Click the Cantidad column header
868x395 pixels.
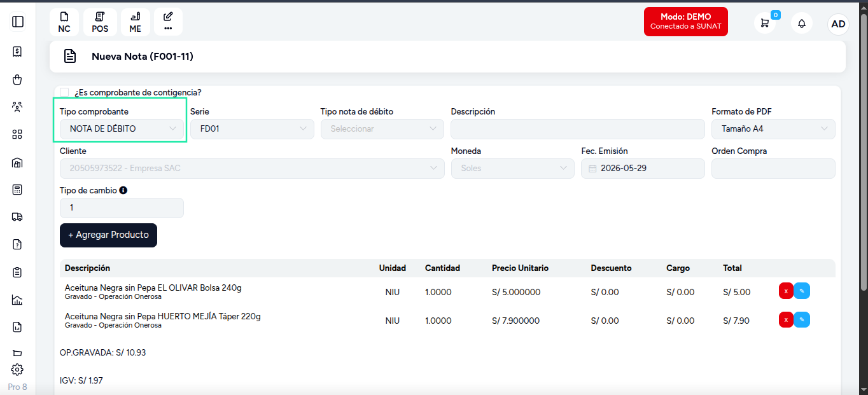point(442,268)
